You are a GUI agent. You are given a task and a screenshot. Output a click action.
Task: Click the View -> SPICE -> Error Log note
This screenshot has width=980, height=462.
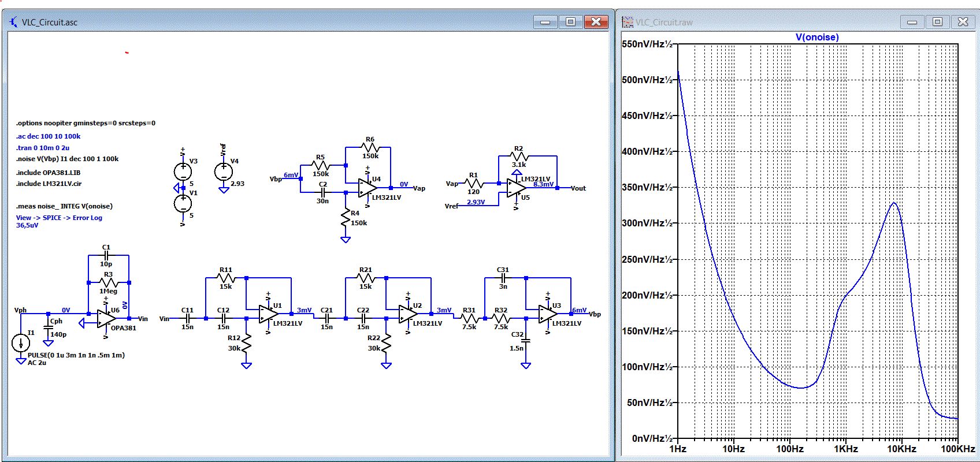(x=59, y=218)
